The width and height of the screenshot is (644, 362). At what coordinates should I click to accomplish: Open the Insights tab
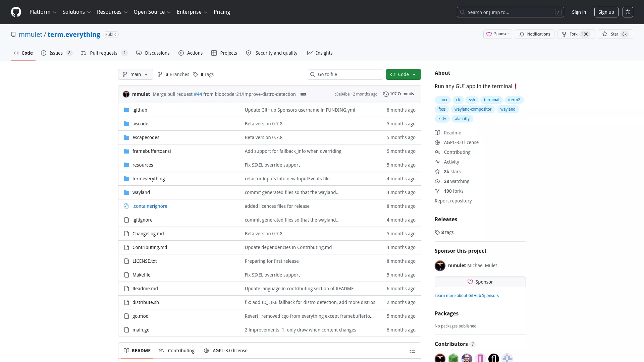320,53
